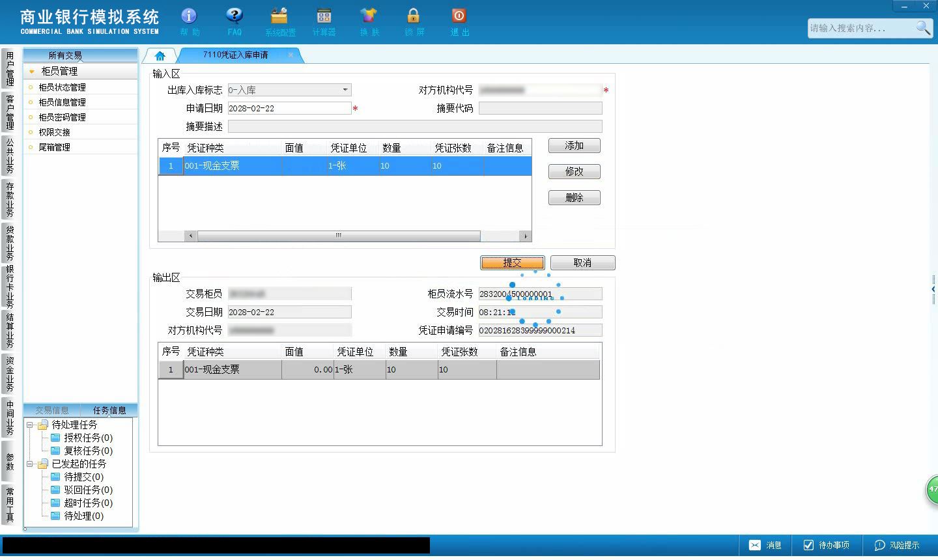Switch to the 用户管理 side tab

(10, 68)
